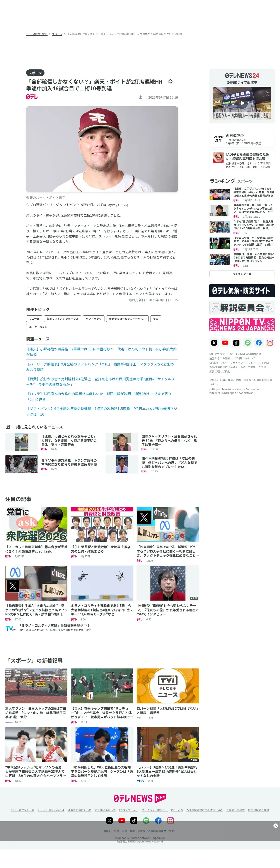Open ミネソタ州連邦地裁 トランプ政権 article thumbnail
Viewport: 280px width, 868px height.
pyautogui.click(x=21, y=464)
